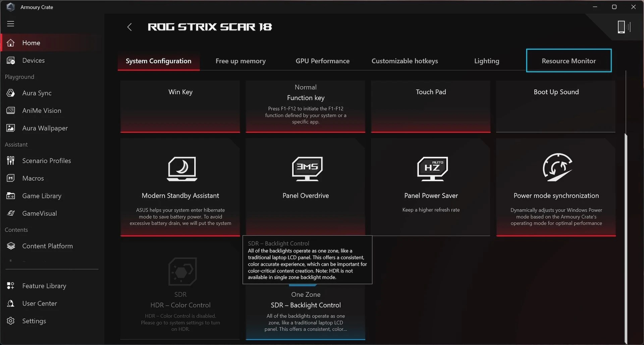Screen dimensions: 644x345
Task: Open the Game Library
Action: point(42,196)
